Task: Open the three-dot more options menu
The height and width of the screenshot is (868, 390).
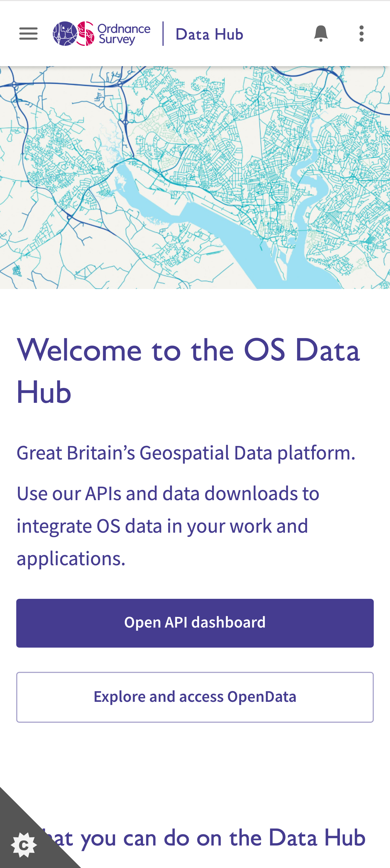Action: [x=361, y=34]
